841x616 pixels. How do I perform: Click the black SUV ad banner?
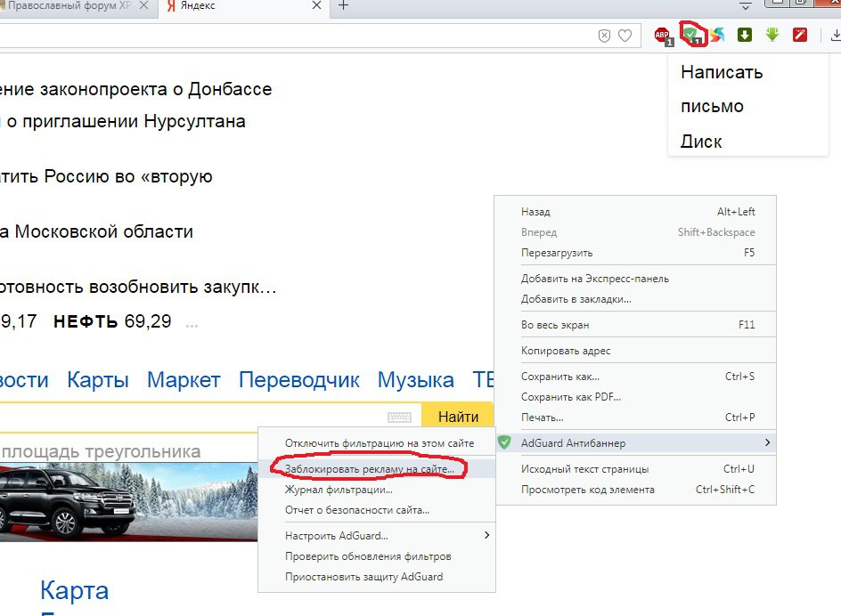(x=128, y=502)
